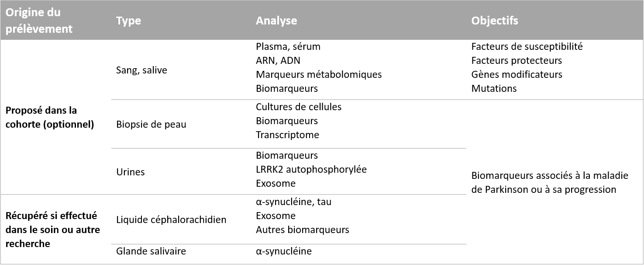This screenshot has height=265, width=644.
Task: Select "Cultures de cellules" text
Action: click(x=299, y=107)
